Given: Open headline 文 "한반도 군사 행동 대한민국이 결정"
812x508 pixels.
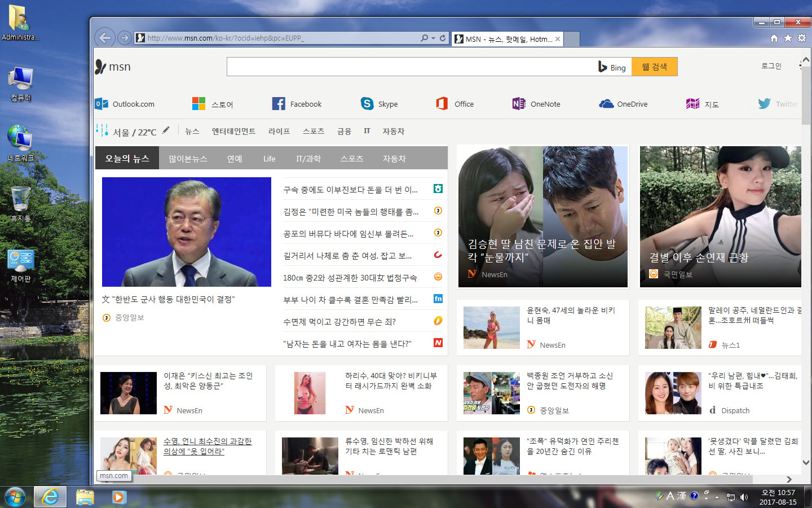Looking at the screenshot, I should [168, 299].
